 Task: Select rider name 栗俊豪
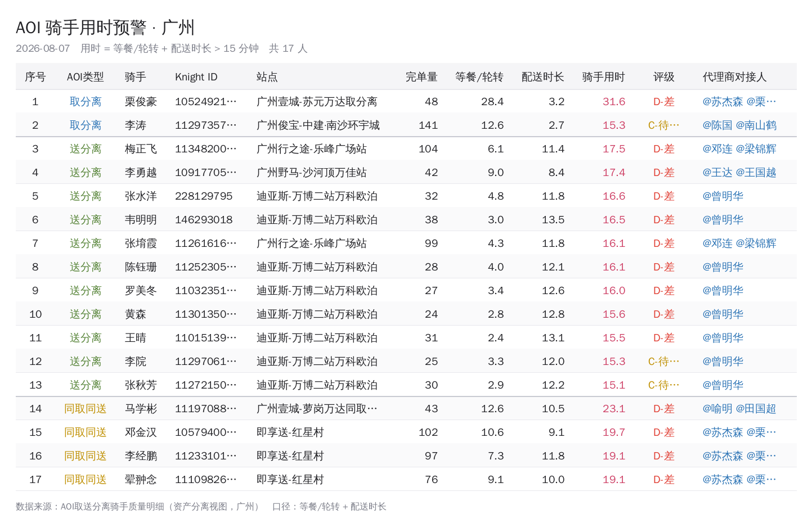point(141,102)
